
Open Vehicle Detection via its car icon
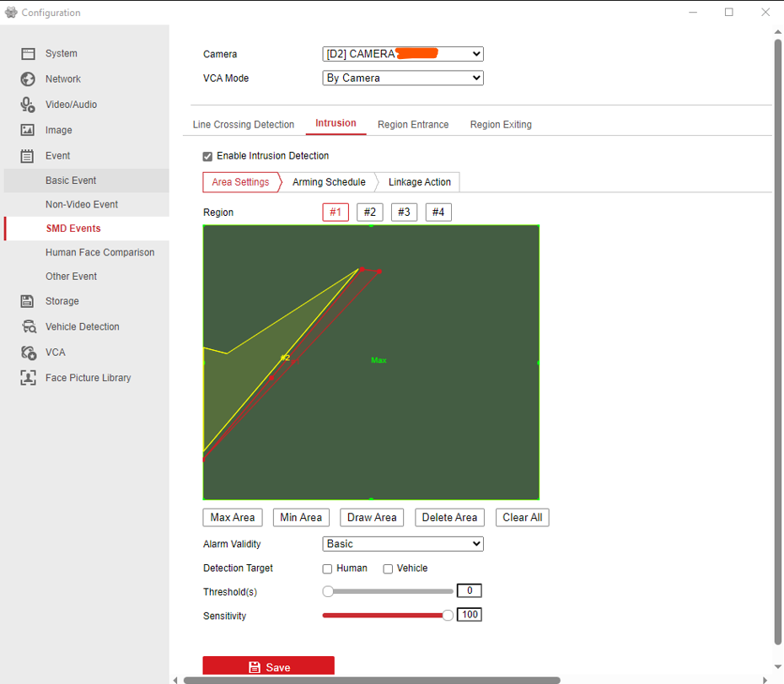click(29, 327)
